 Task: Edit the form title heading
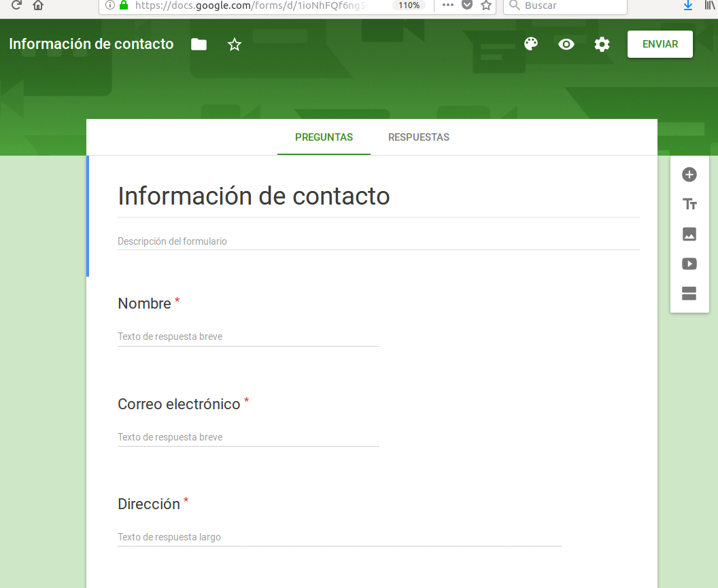(x=254, y=196)
